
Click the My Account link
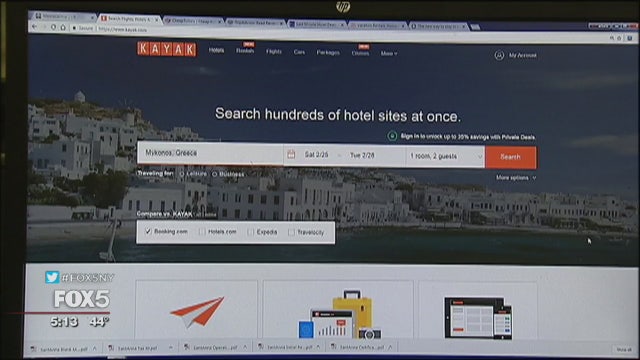(x=522, y=55)
